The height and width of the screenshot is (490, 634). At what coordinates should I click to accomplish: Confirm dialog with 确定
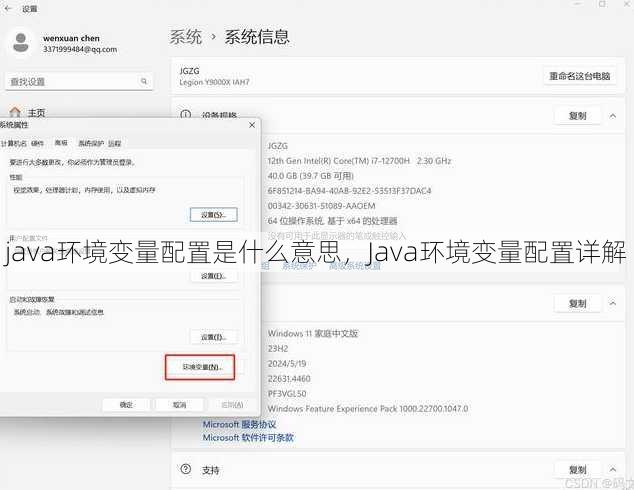[126, 405]
